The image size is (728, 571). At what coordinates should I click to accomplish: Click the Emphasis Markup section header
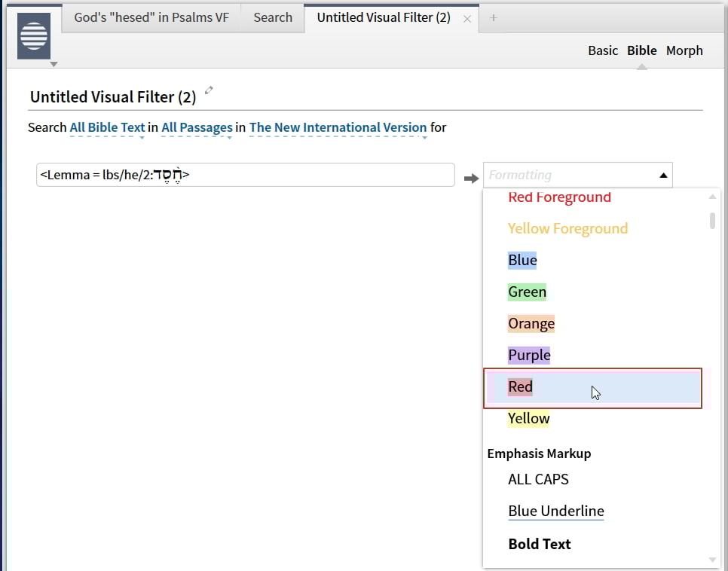pyautogui.click(x=539, y=453)
